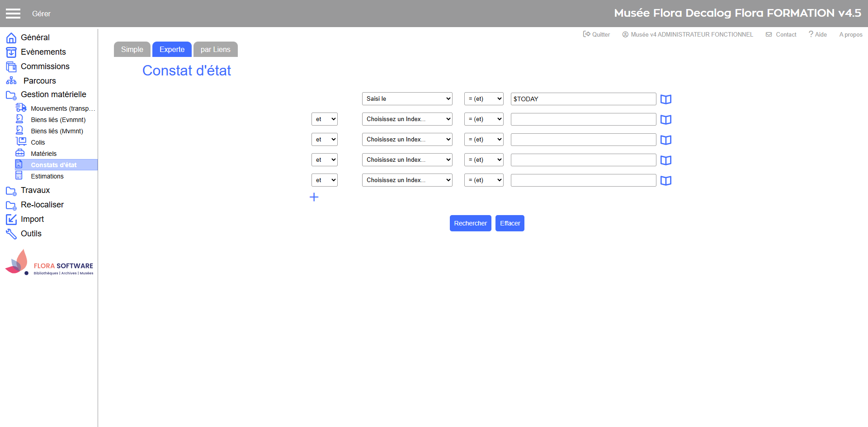Click the Import arrow icon
The image size is (868, 427).
point(11,219)
